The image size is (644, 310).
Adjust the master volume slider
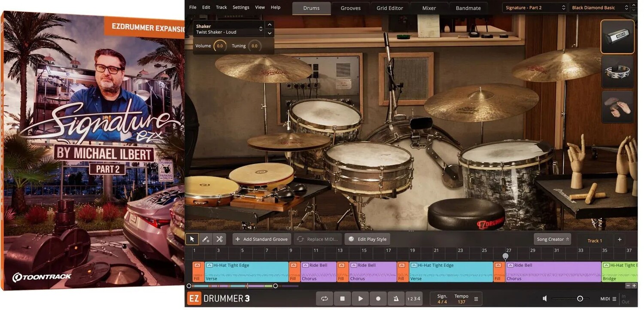(x=580, y=298)
